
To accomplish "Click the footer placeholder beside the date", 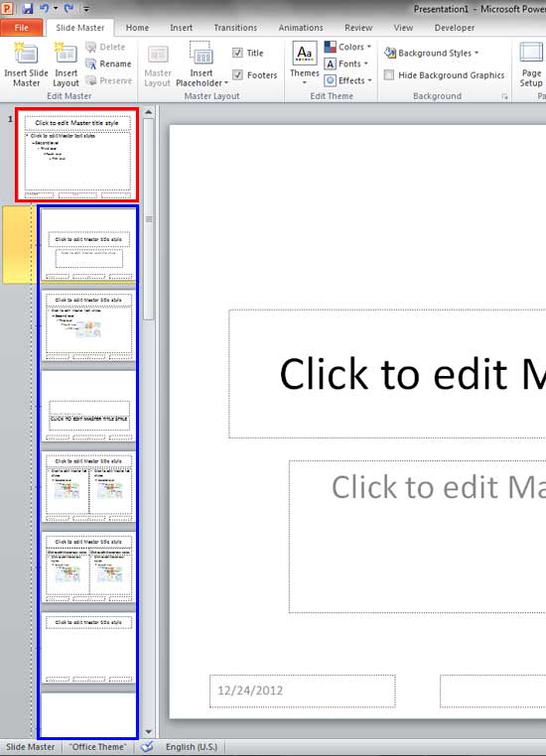I will point(492,691).
